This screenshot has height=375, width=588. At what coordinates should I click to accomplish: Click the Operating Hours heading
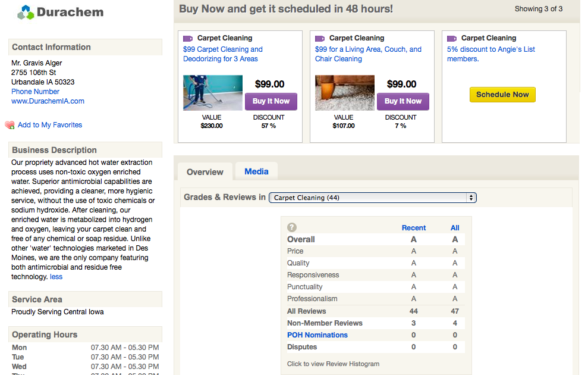pos(45,335)
